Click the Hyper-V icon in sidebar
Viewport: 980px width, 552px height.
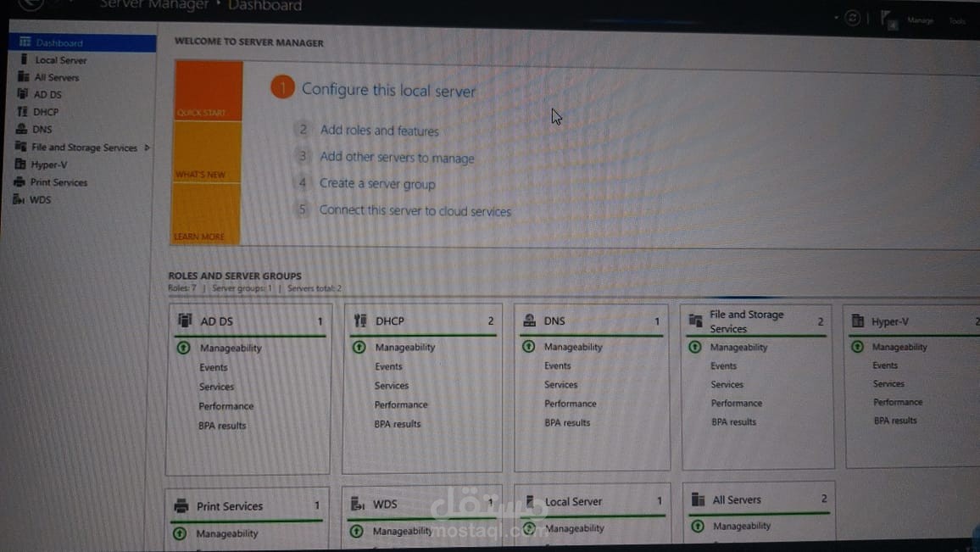(x=20, y=164)
